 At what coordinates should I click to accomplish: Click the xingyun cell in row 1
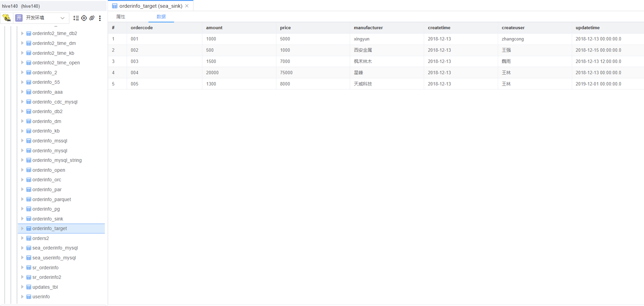362,39
